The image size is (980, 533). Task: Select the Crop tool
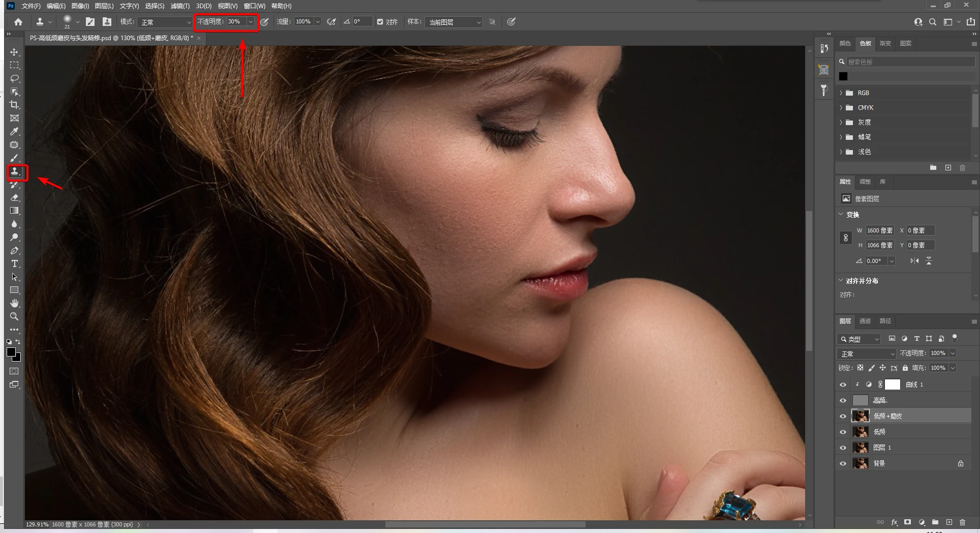pos(14,105)
